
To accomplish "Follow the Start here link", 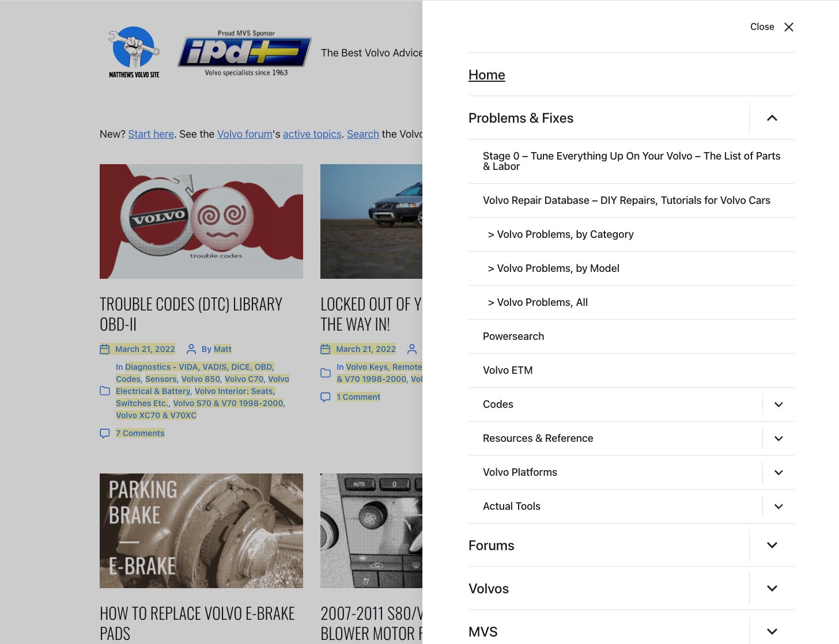I will tap(151, 134).
